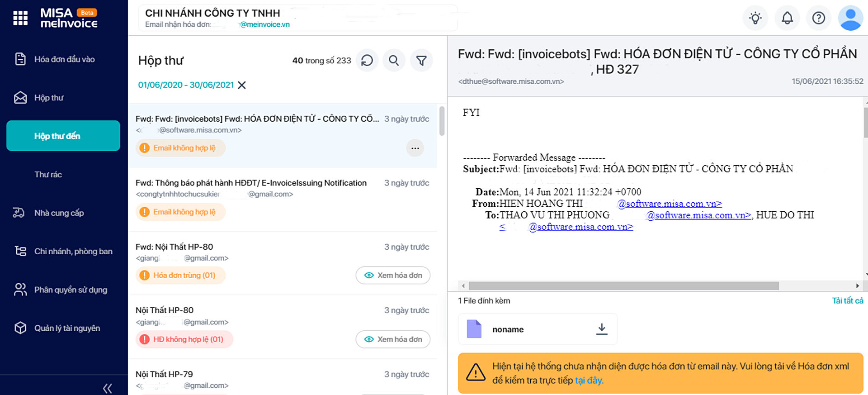Select the Fwd: Nội Thất HP-80 email
The width and height of the screenshot is (868, 395).
tap(283, 263)
